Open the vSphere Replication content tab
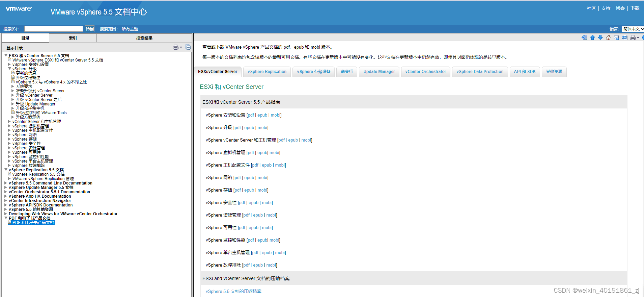Image resolution: width=644 pixels, height=297 pixels. click(267, 72)
